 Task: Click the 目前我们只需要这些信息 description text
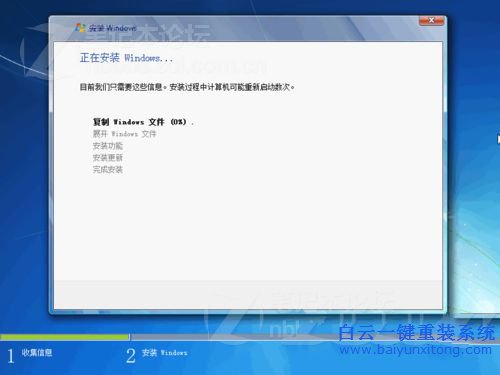pyautogui.click(x=187, y=87)
